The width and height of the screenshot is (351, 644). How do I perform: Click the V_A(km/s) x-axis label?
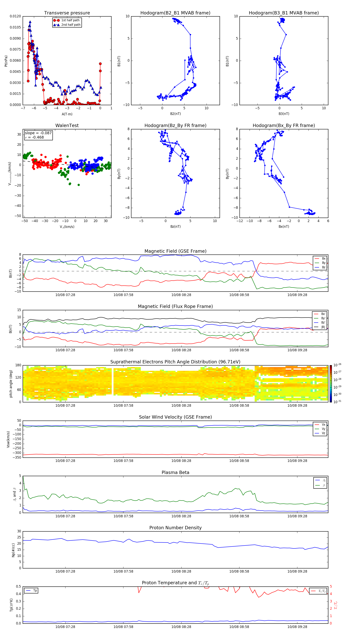pyautogui.click(x=67, y=227)
